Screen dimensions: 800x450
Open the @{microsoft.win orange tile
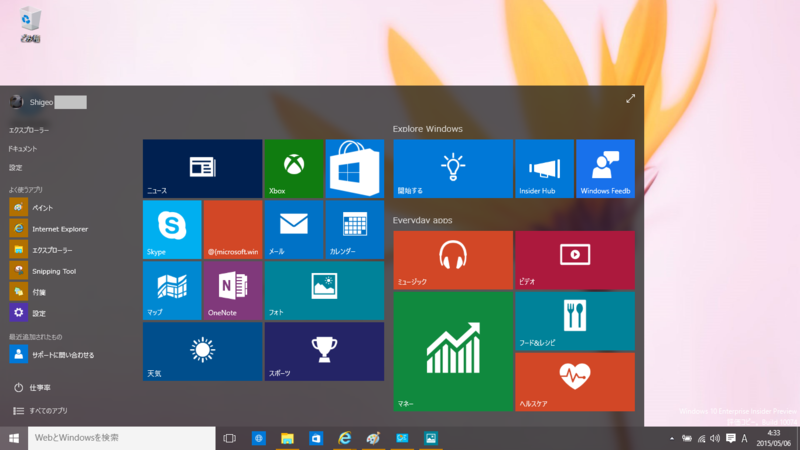coord(233,230)
